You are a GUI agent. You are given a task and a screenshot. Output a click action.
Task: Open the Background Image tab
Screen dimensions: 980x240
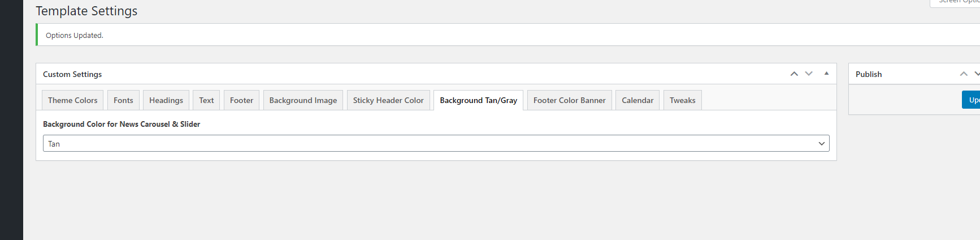(x=303, y=100)
